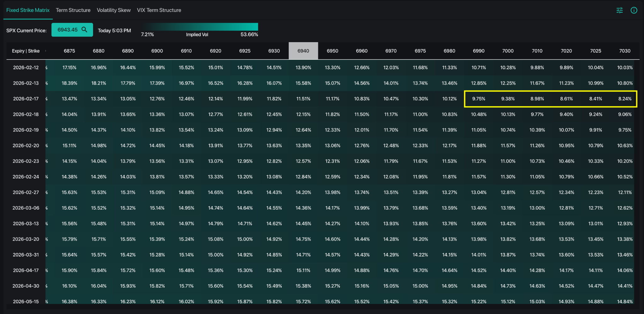The height and width of the screenshot is (314, 644).
Task: Click the 7.21% minimum implied vol label
Action: [x=147, y=35]
